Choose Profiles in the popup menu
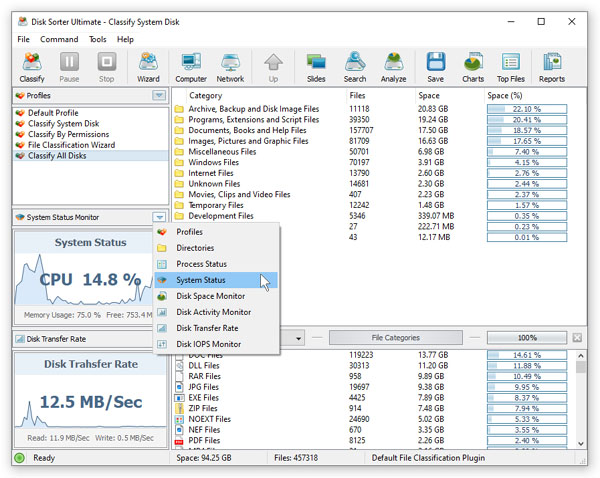 pos(216,232)
